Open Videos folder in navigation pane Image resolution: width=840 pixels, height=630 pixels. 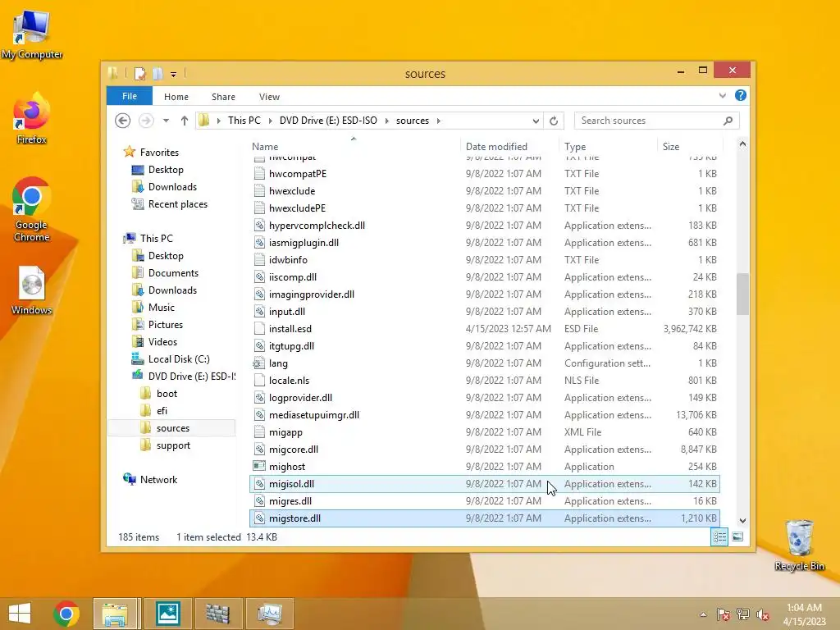point(162,341)
